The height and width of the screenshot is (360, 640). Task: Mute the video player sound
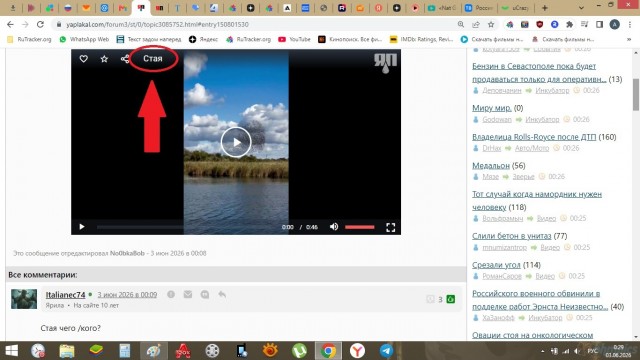(334, 227)
